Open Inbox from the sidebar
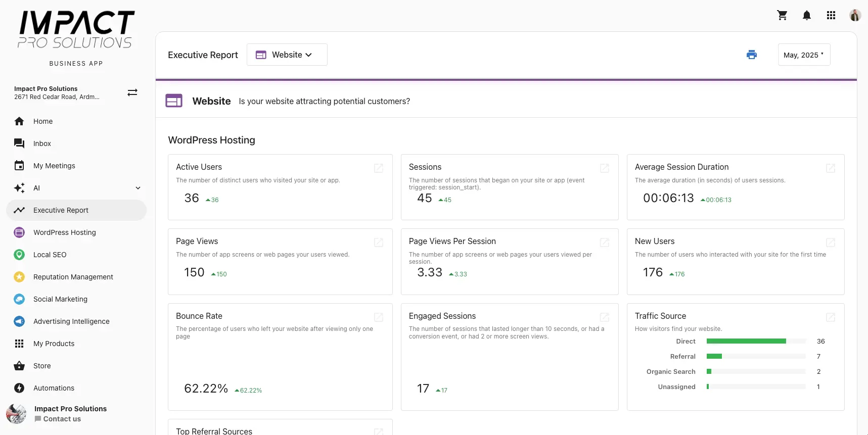The image size is (868, 435). pyautogui.click(x=42, y=143)
